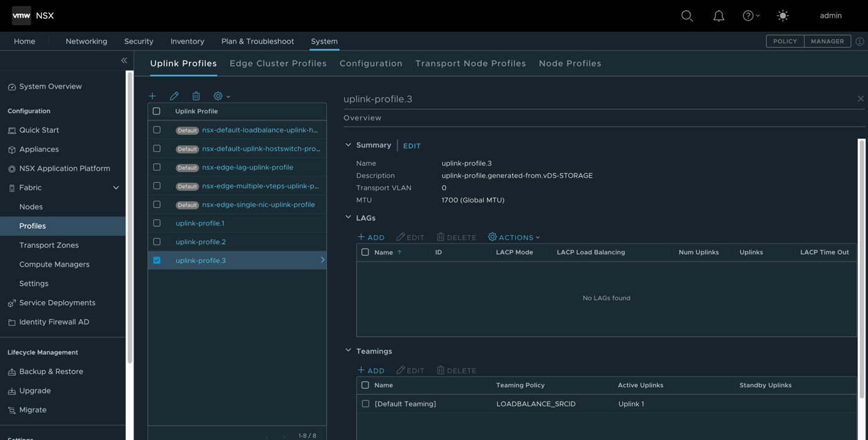Toggle select-all Uplink Profile checkbox
The height and width of the screenshot is (440, 868).
pos(157,111)
